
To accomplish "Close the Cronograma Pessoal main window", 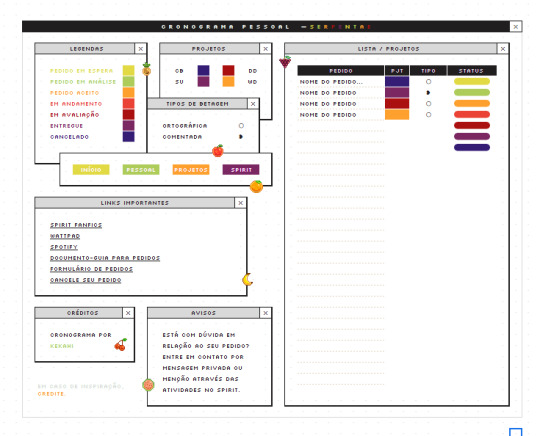I will coord(516,27).
